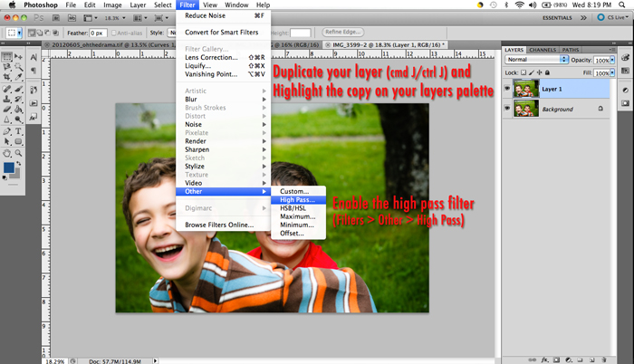This screenshot has width=634, height=364.
Task: Open the Opacity slider dropdown arrow
Action: pos(612,60)
